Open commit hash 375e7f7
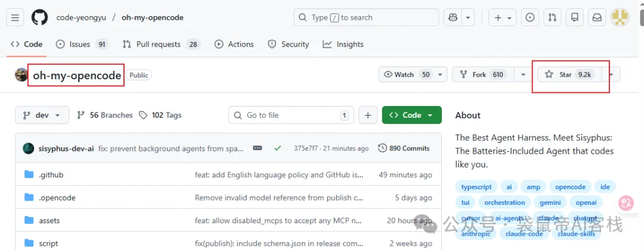644x250 pixels. (x=305, y=148)
